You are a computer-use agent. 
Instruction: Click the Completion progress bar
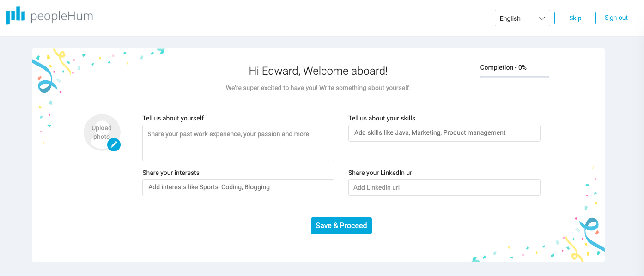point(514,77)
